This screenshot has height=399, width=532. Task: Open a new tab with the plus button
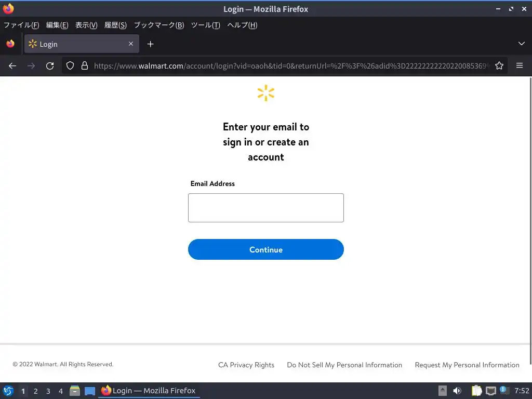(150, 44)
